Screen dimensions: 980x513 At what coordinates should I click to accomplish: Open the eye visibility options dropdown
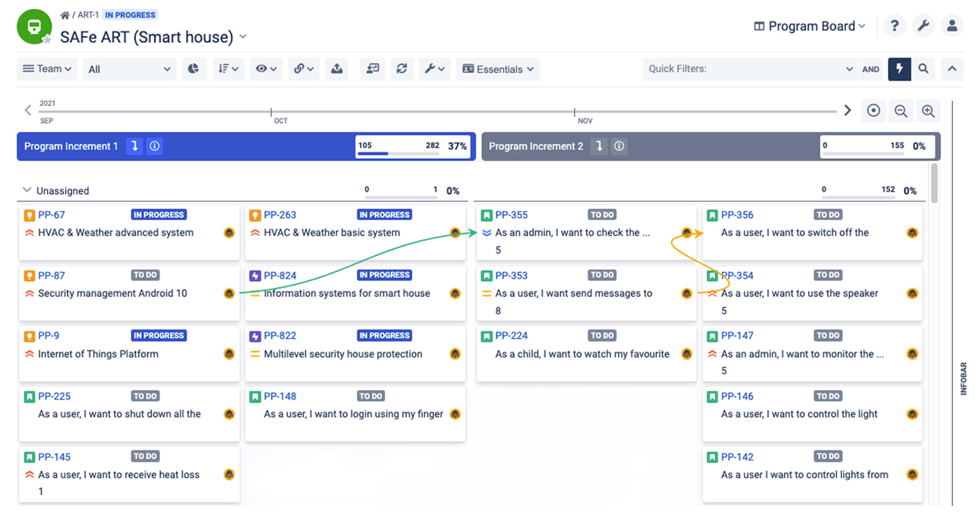(266, 69)
